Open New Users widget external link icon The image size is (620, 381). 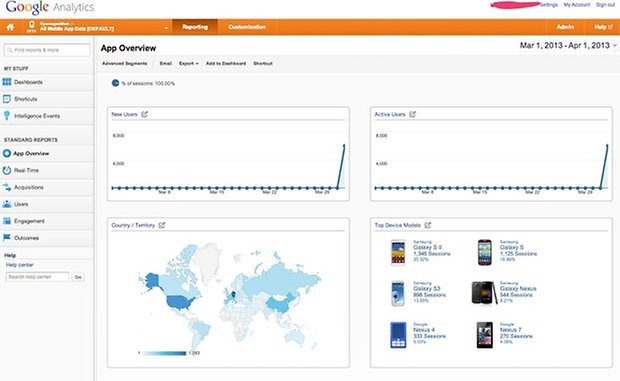click(x=145, y=114)
